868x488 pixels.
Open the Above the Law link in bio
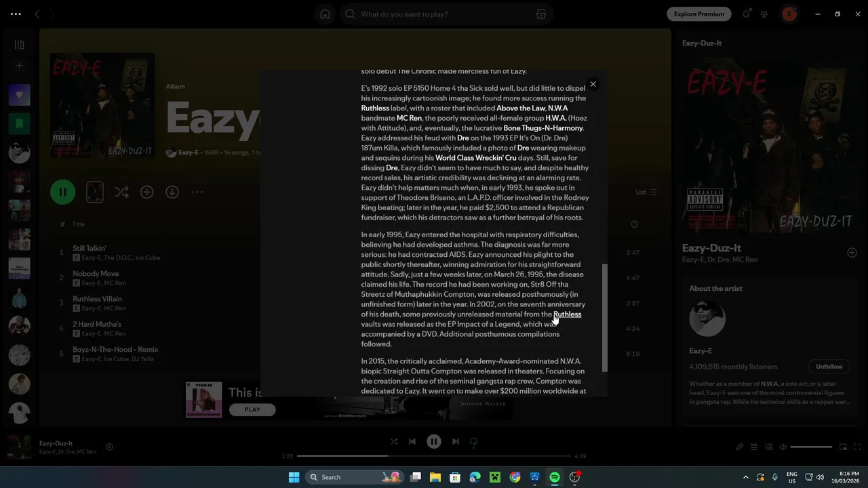[521, 108]
